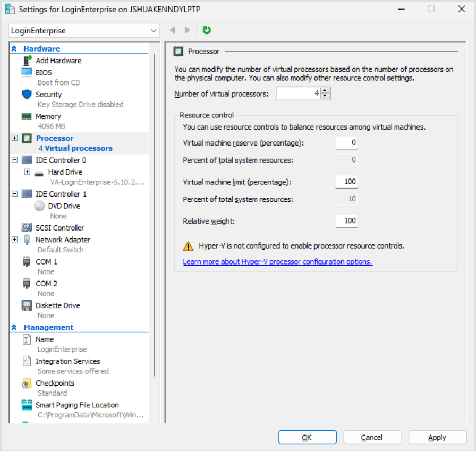Collapse the Hardware section header

pos(14,49)
